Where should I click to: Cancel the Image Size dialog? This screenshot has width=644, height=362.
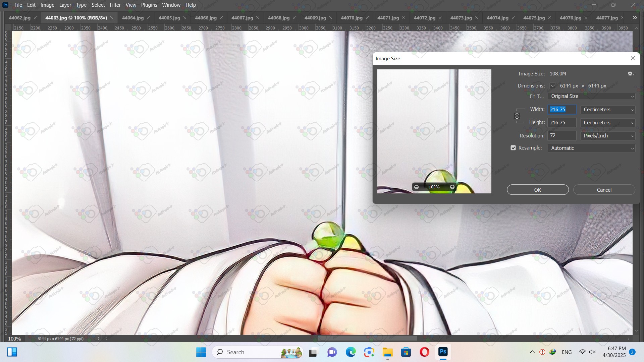point(604,190)
